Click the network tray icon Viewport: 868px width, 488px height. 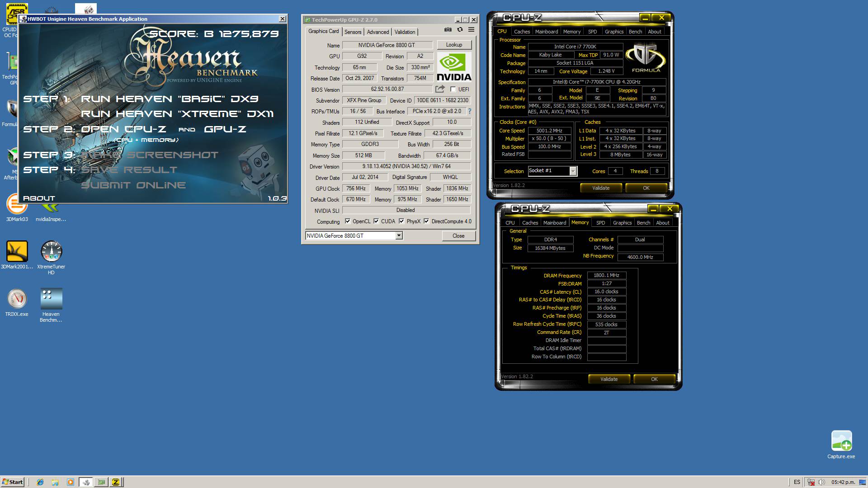coord(811,482)
